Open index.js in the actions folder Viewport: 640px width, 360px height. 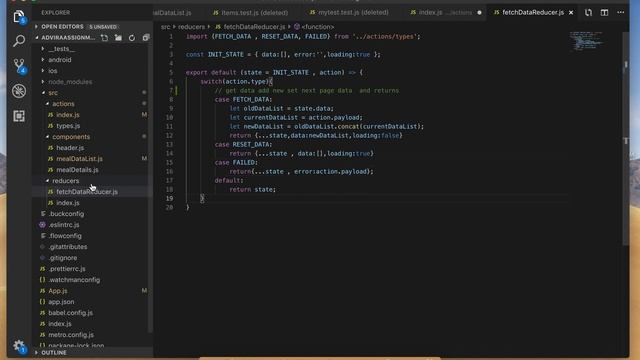pyautogui.click(x=68, y=115)
